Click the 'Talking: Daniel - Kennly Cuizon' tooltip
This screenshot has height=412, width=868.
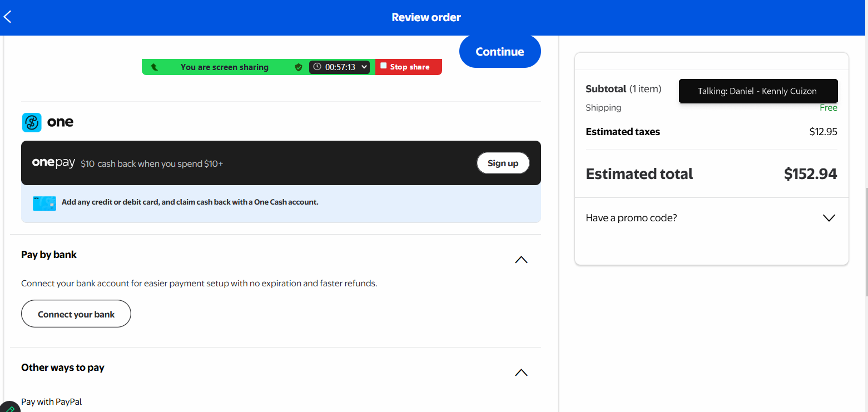point(758,91)
